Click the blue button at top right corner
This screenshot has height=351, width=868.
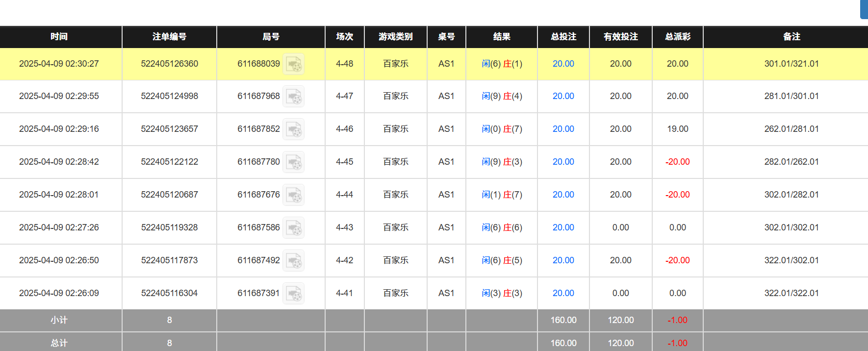pyautogui.click(x=864, y=9)
